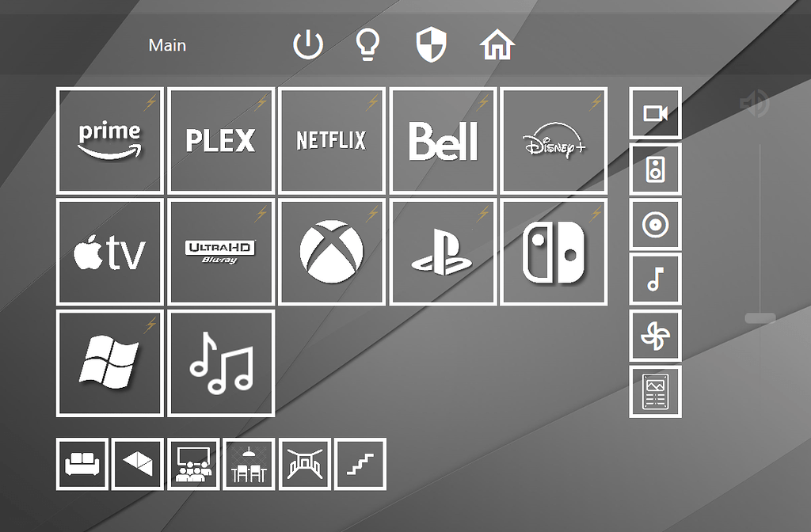Launch Disney+ streaming service
The width and height of the screenshot is (811, 532).
pos(554,139)
